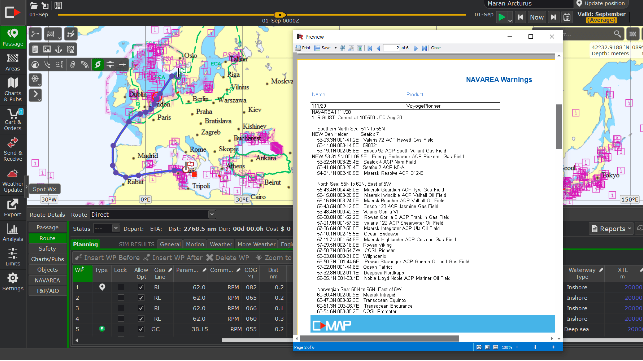This screenshot has height=361, width=643.
Task: Go to first page in Preview
Action: tap(370, 48)
